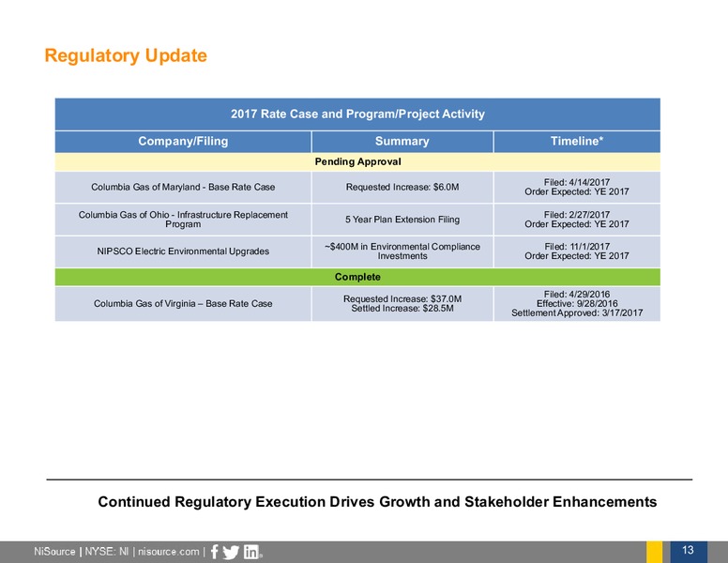The width and height of the screenshot is (728, 563).
Task: Select the 'Regulatory Update' slide title
Action: coord(126,55)
